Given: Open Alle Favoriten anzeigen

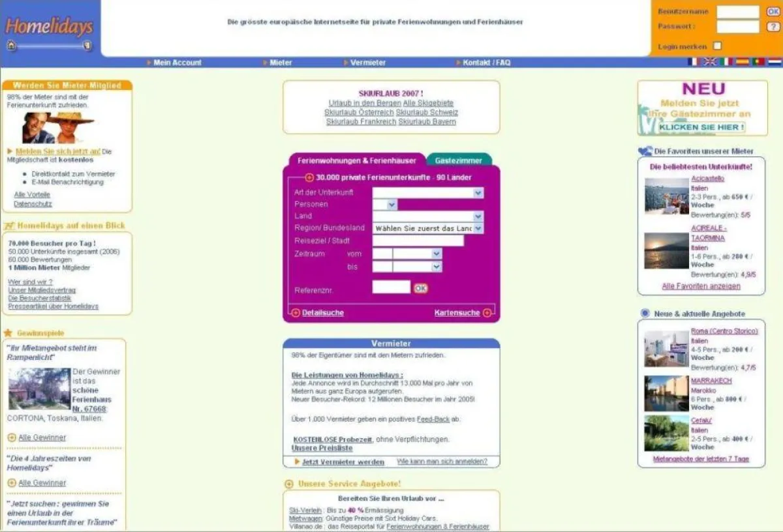Looking at the screenshot, I should point(702,286).
